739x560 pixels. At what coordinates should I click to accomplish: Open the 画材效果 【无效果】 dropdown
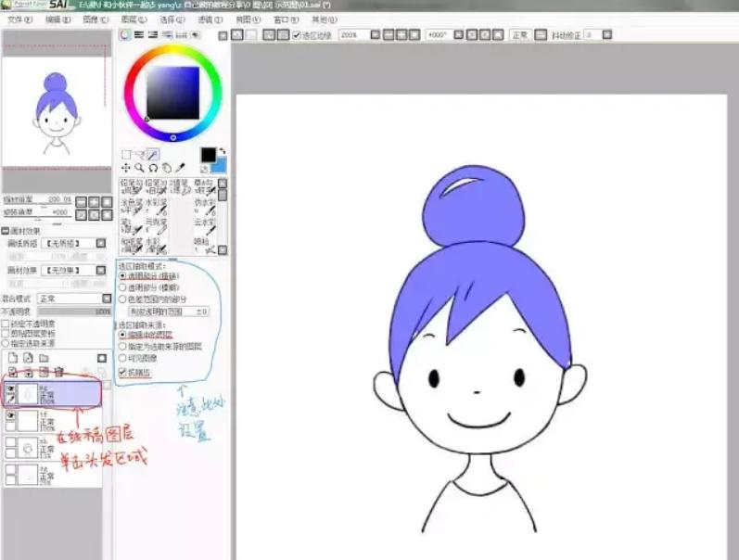74,270
